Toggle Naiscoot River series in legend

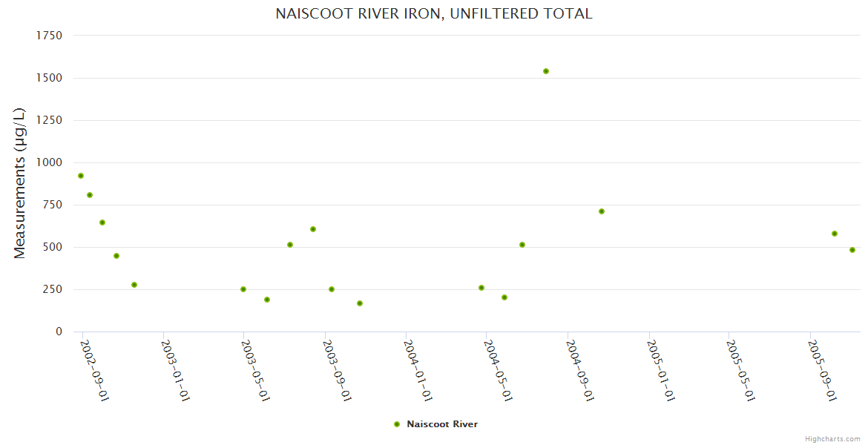441,424
